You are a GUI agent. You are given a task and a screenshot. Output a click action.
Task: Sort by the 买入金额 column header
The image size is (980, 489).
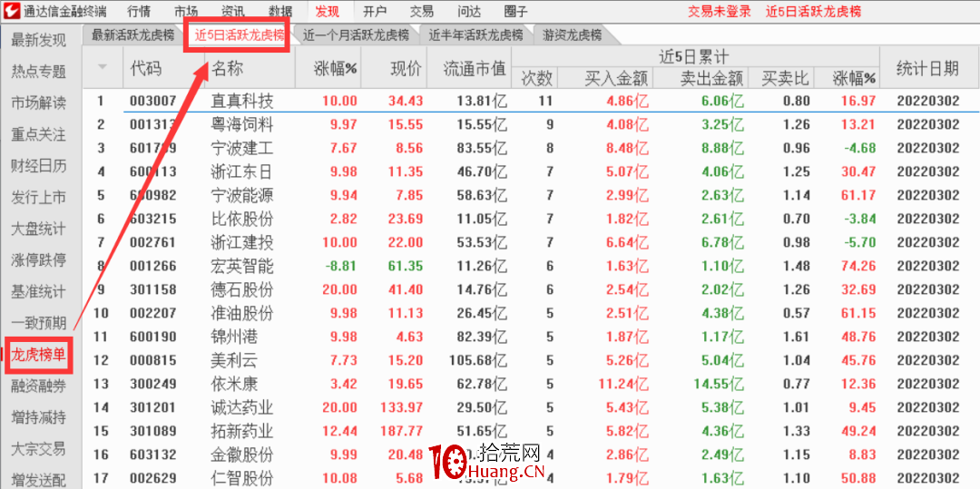(x=615, y=78)
